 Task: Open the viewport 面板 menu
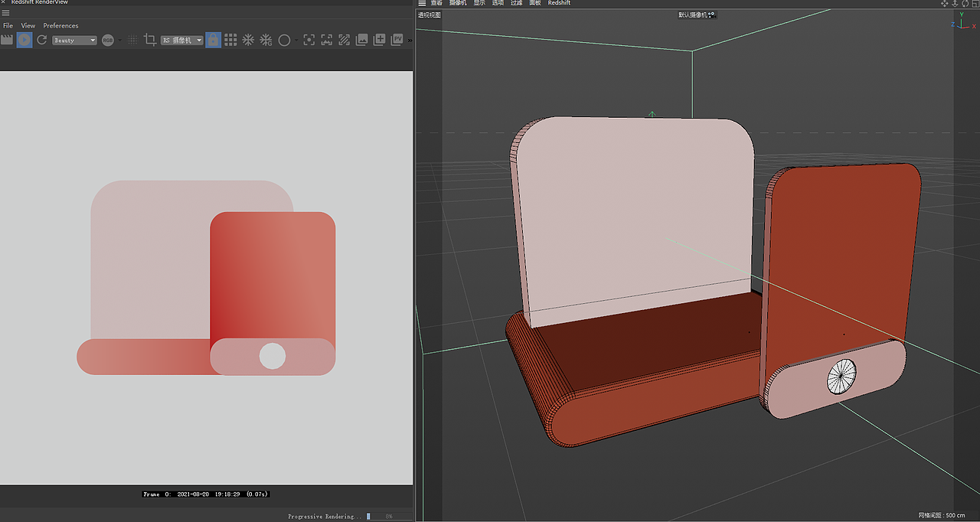pyautogui.click(x=535, y=3)
